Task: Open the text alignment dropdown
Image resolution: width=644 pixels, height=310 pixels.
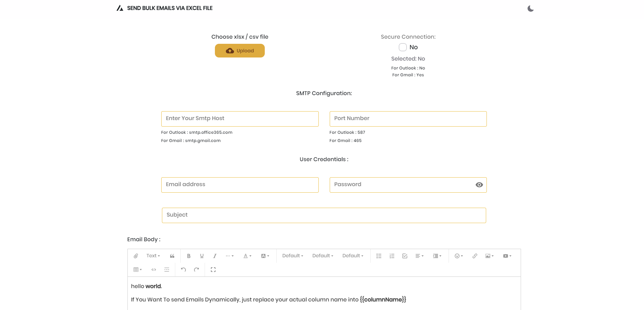Action: (420, 256)
